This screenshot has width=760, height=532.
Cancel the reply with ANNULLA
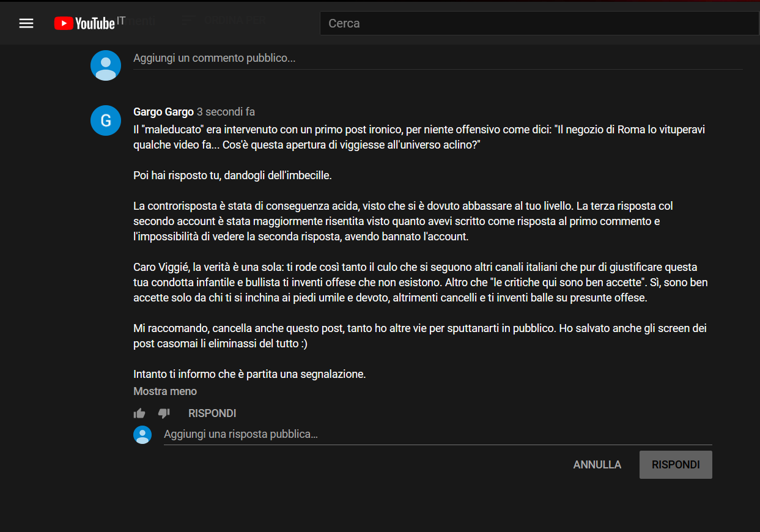(x=597, y=465)
